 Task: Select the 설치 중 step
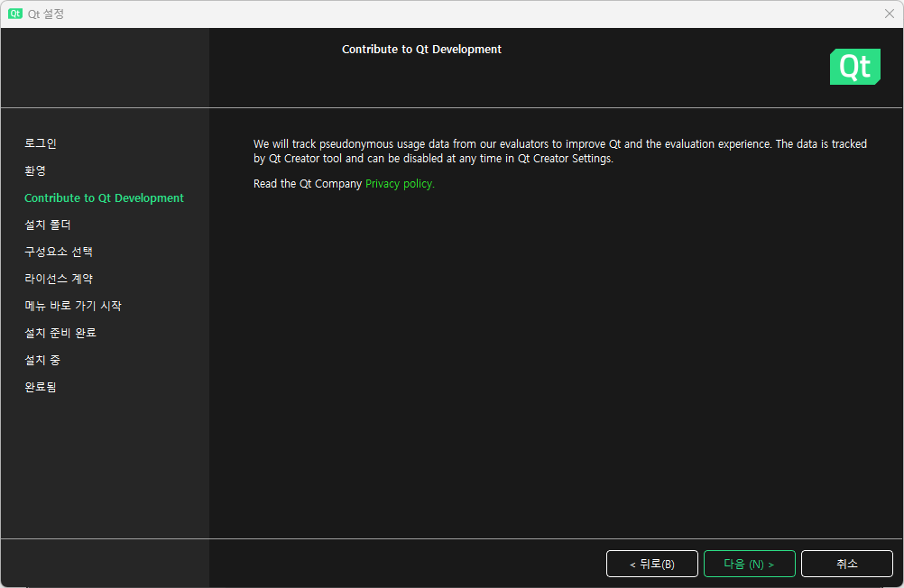pos(42,361)
